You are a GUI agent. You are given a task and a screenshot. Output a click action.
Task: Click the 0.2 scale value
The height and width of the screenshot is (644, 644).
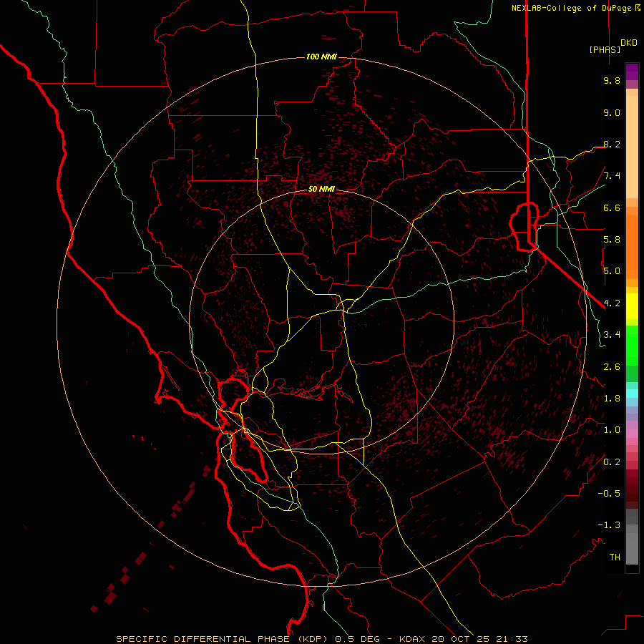(612, 462)
